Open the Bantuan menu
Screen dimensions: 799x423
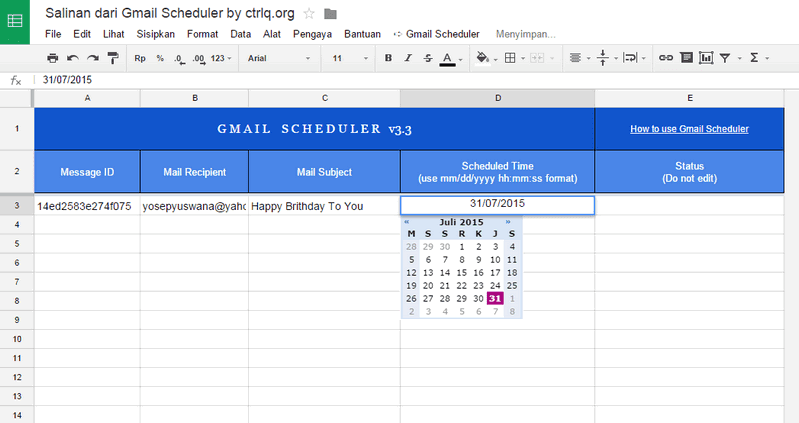pyautogui.click(x=362, y=34)
